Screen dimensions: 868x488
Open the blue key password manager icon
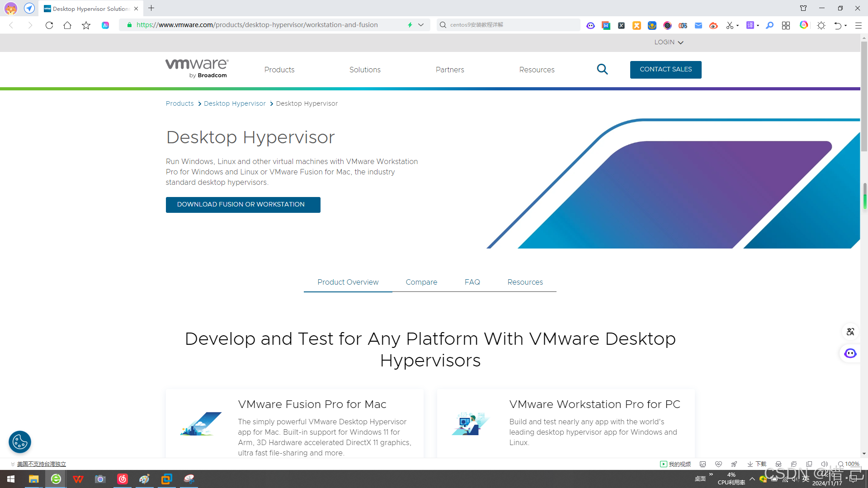[769, 25]
